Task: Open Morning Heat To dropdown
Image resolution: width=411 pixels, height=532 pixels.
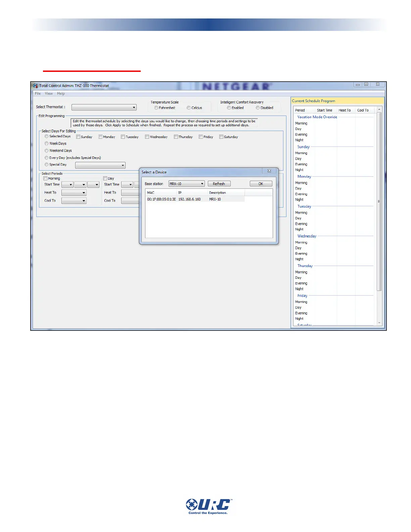Action: coord(74,192)
